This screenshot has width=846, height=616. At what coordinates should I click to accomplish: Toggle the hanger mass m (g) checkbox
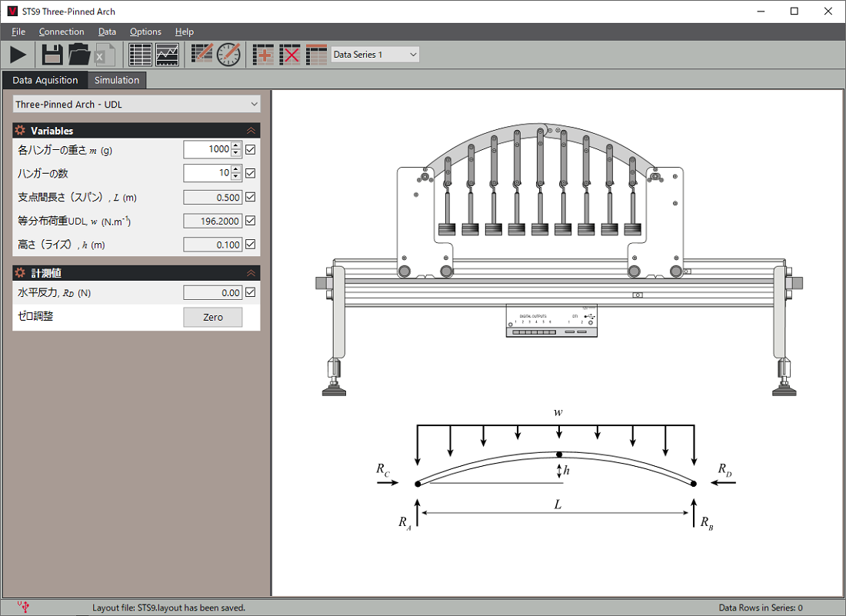click(251, 149)
